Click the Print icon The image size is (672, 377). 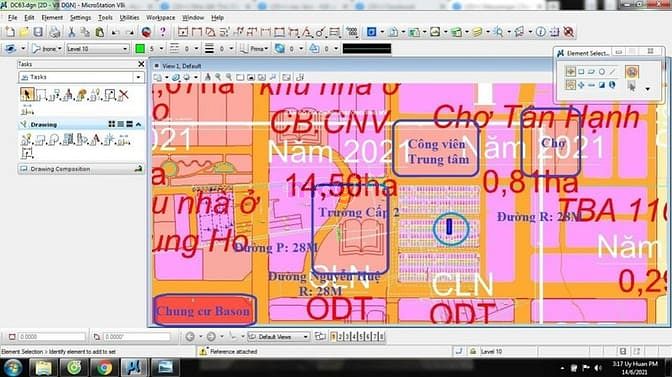coord(55,32)
